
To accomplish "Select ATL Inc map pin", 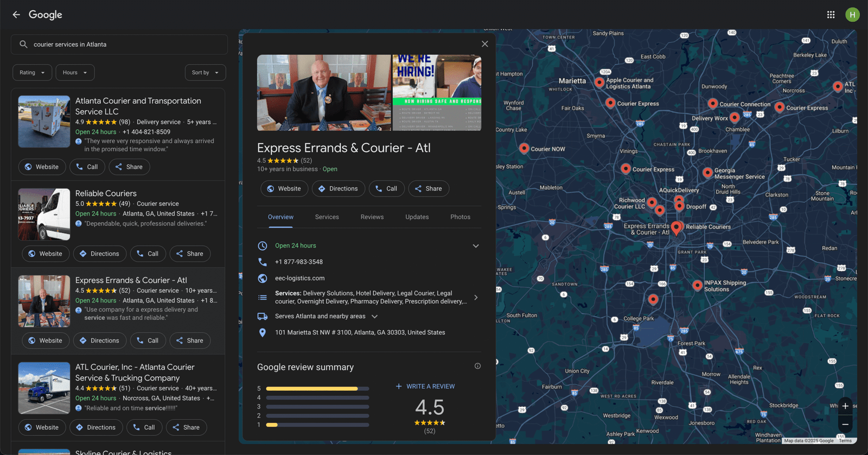I will tap(838, 86).
